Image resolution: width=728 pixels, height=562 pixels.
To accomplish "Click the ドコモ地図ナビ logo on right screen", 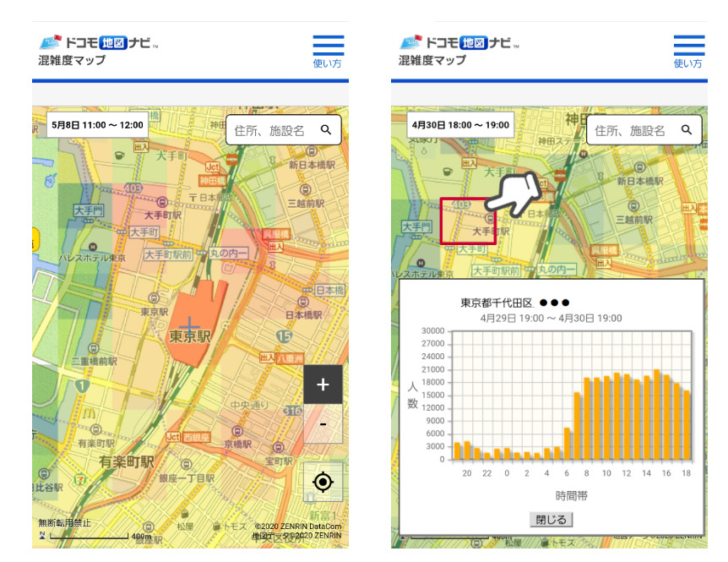I will [x=459, y=42].
